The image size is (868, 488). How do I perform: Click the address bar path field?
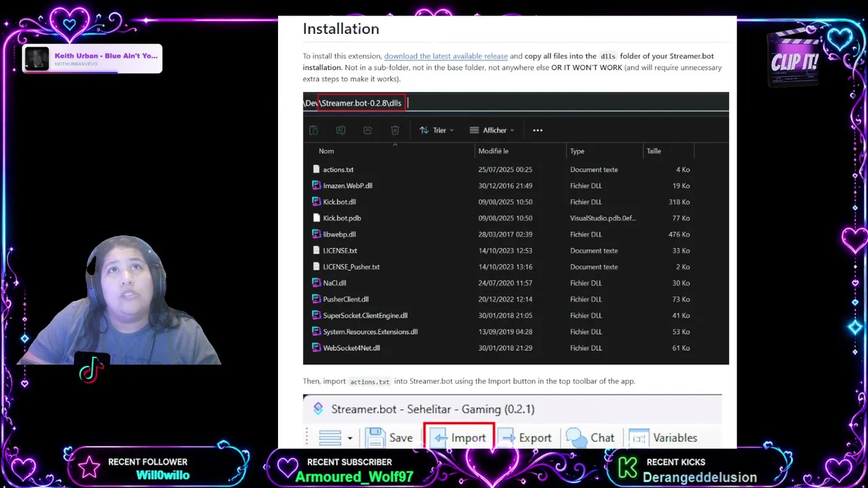coord(515,103)
